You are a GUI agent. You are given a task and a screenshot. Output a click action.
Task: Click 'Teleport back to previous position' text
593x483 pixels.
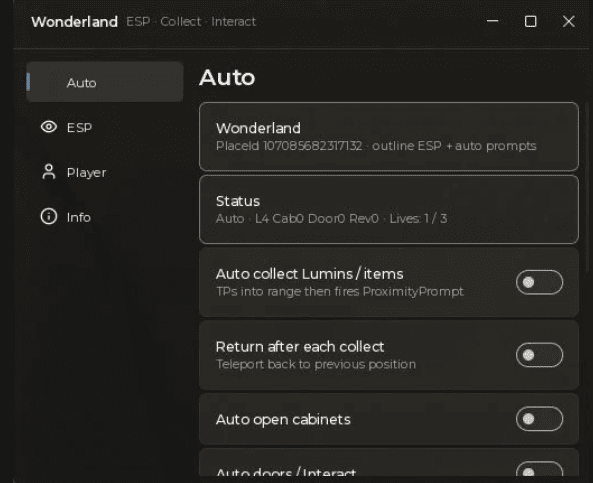316,364
